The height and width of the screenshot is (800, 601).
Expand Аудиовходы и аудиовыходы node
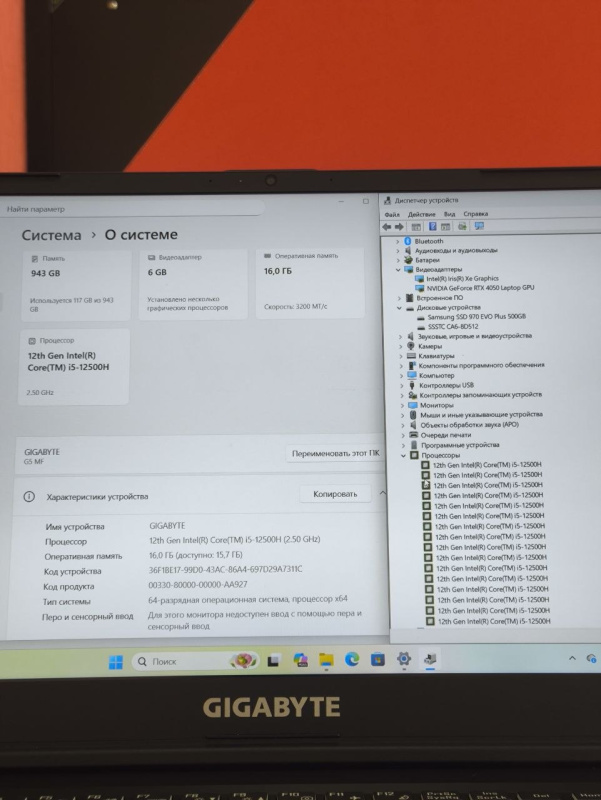398,251
